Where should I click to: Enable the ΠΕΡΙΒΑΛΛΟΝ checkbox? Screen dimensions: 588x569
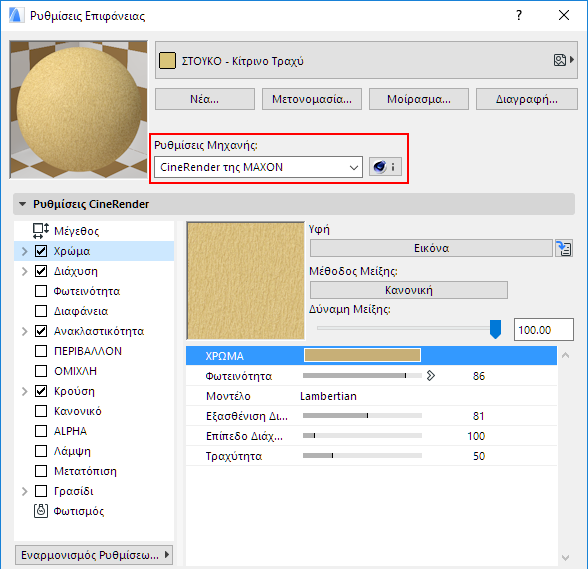(41, 351)
